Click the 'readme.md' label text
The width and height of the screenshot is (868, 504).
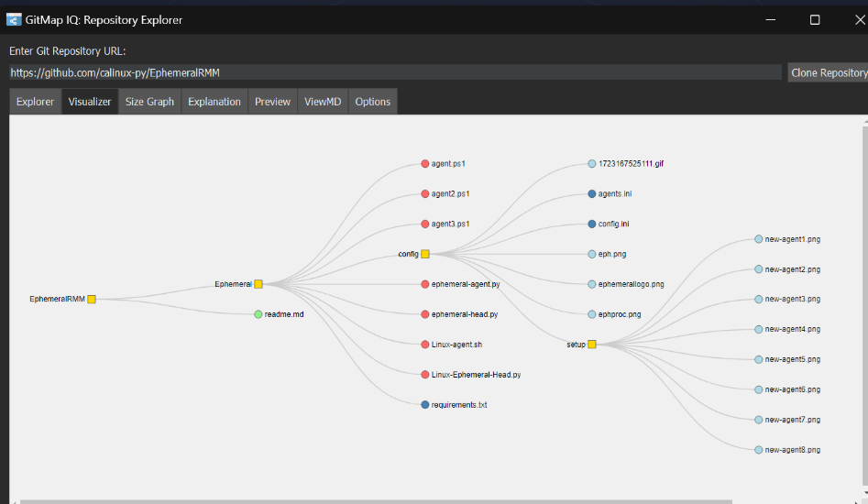click(x=284, y=314)
